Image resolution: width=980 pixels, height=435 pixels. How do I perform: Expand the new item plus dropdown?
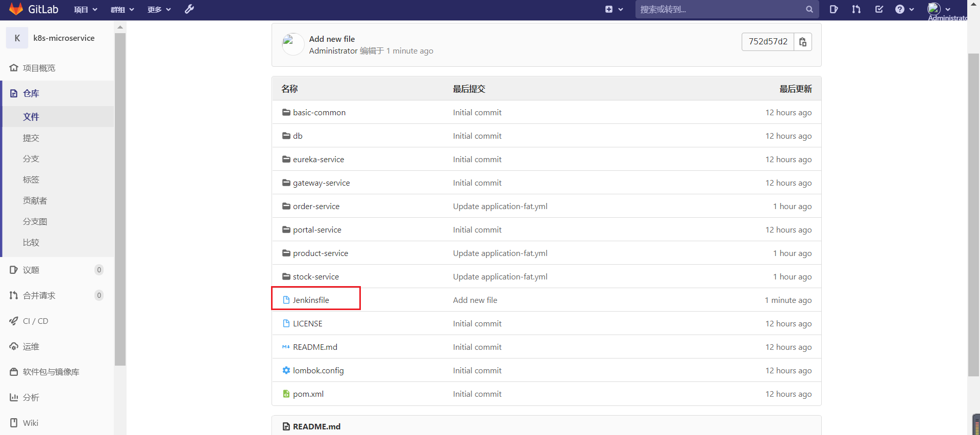click(x=614, y=9)
